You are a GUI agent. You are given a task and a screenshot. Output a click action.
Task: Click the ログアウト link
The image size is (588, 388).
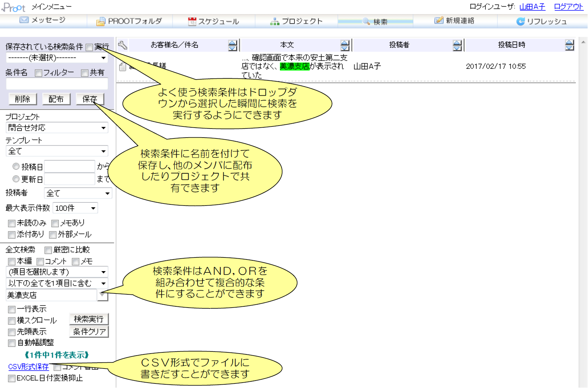[x=569, y=7]
